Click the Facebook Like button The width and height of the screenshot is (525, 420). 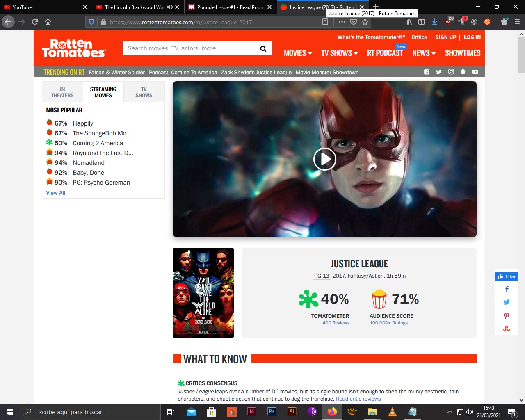pos(506,276)
